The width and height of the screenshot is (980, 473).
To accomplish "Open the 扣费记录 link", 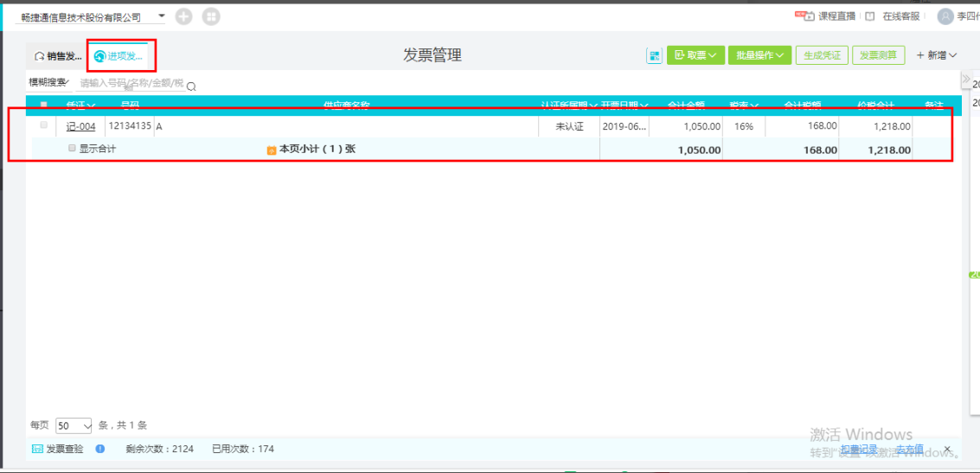I will point(859,449).
